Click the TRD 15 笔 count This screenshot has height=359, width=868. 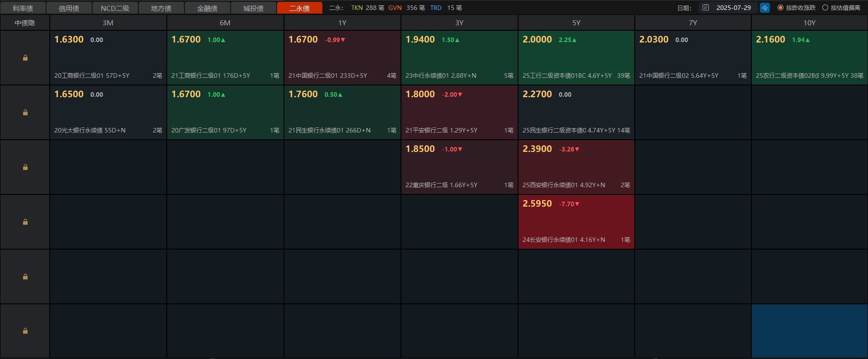tap(446, 8)
